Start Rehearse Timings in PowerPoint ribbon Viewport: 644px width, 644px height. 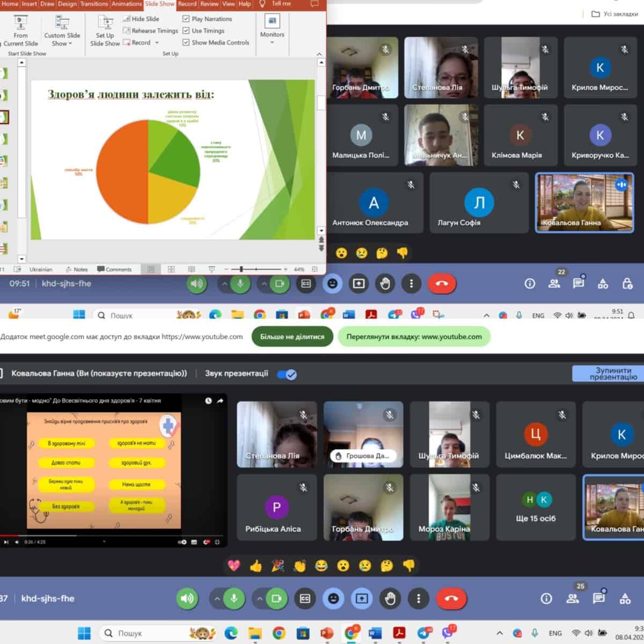(150, 31)
